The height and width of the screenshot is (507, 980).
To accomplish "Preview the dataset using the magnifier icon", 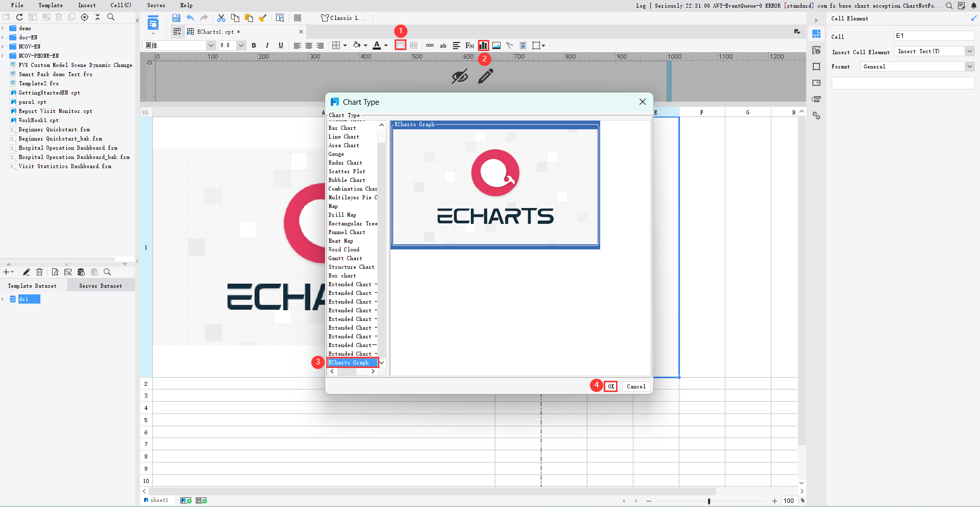I will coord(107,272).
